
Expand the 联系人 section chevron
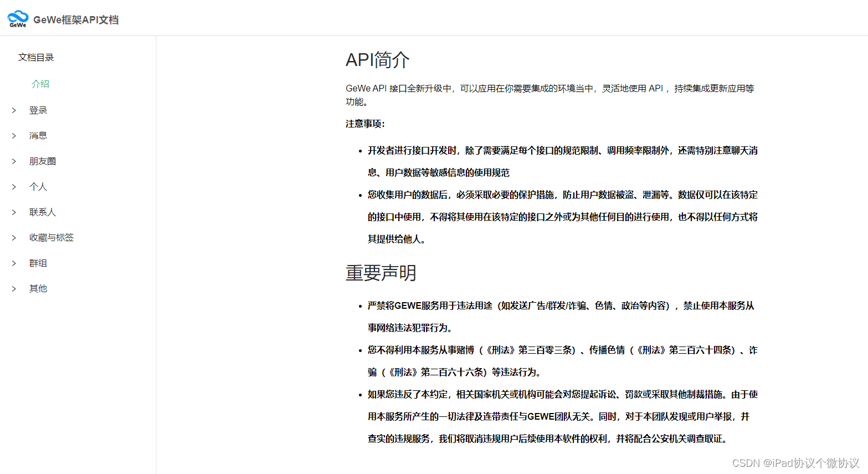click(14, 212)
